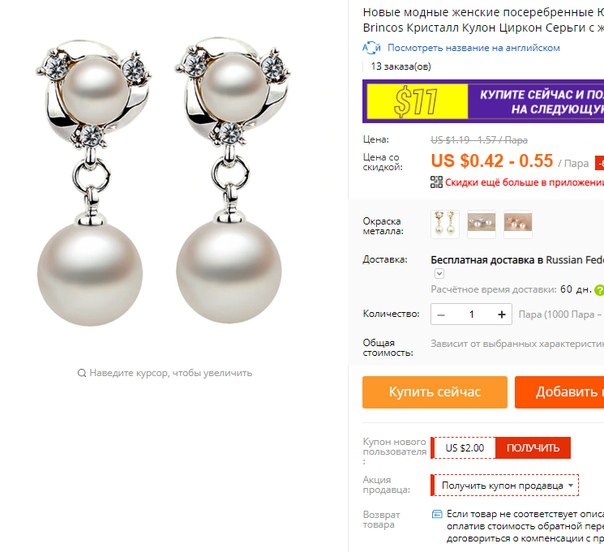
Task: Decrease quantity with the minus button
Action: (x=441, y=315)
